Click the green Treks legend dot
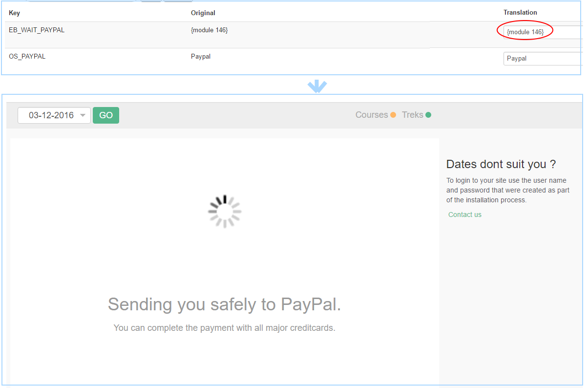This screenshot has width=588, height=388. tap(428, 115)
